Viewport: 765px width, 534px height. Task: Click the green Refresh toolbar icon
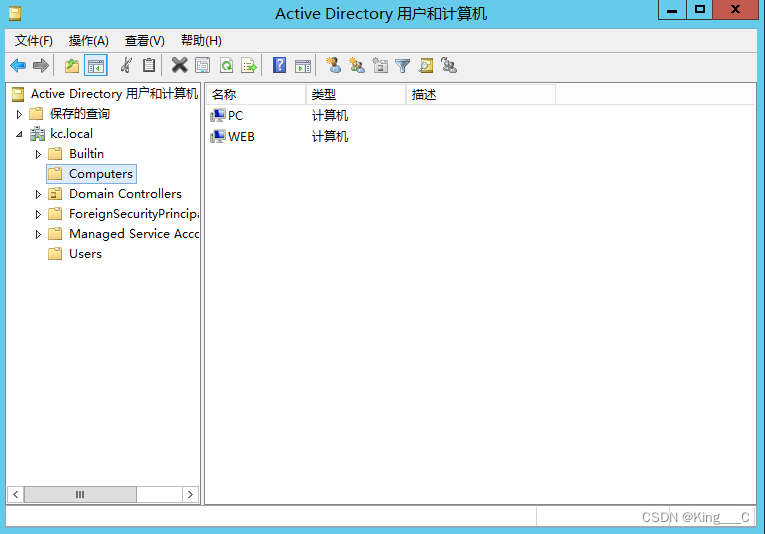pos(226,65)
